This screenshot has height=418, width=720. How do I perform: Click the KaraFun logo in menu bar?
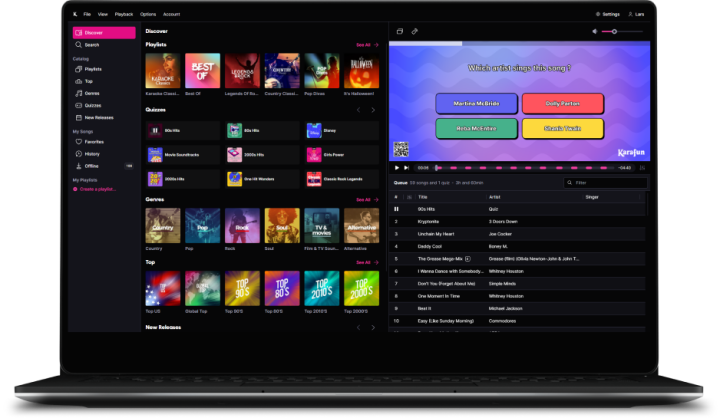pos(75,14)
